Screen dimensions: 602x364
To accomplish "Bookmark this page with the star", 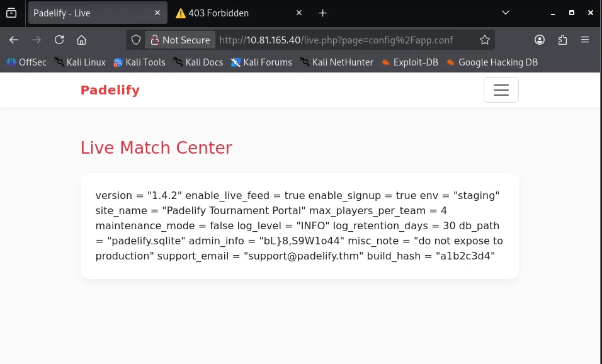I will pos(485,40).
